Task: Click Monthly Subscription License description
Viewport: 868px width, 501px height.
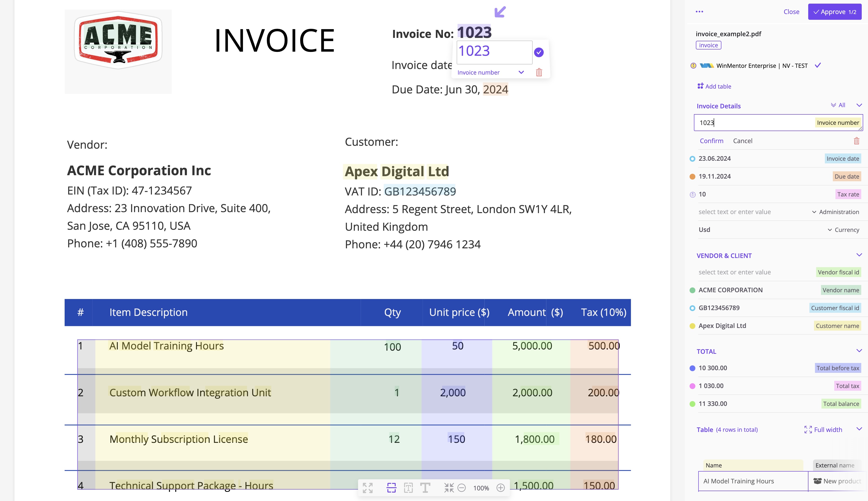Action: [179, 439]
